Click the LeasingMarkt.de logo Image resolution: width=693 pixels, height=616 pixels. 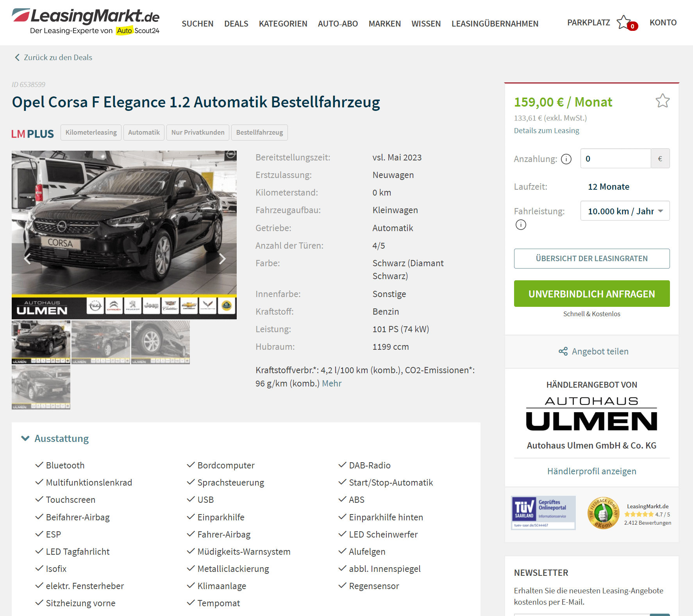click(x=86, y=21)
